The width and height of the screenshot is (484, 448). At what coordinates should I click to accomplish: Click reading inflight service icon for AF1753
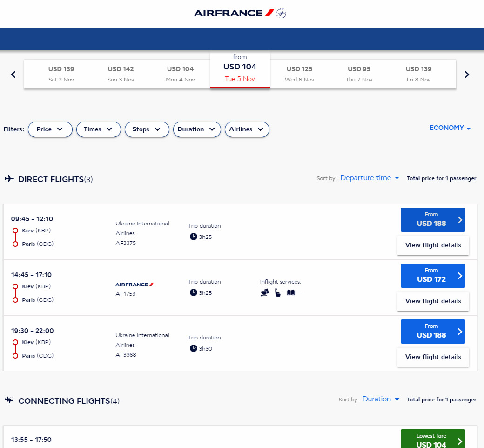point(291,292)
